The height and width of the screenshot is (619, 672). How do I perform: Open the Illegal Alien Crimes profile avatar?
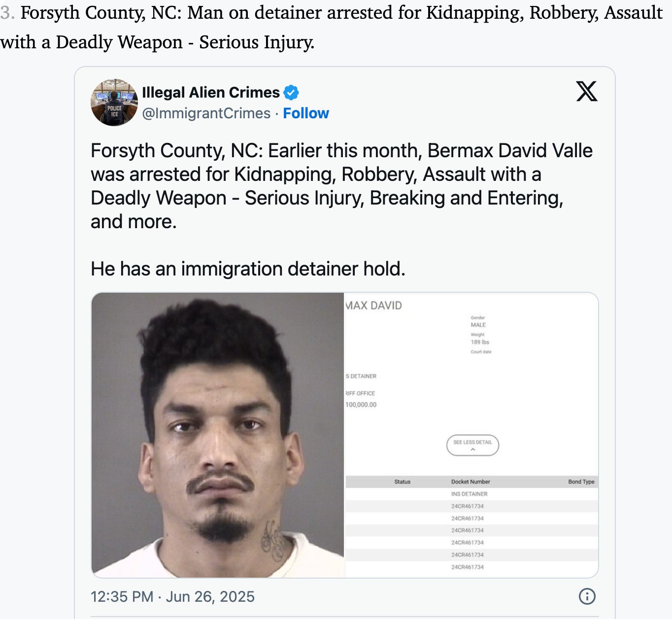tap(114, 103)
